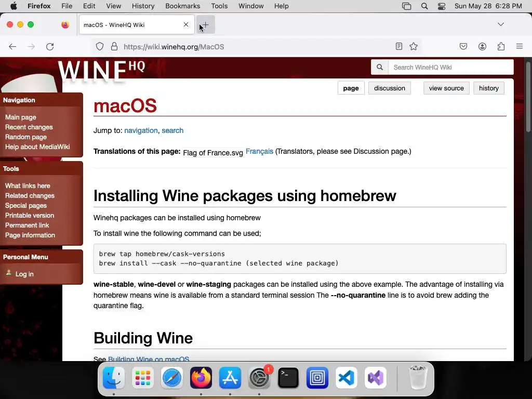Save page to Pocket
This screenshot has height=399, width=532.
point(463,46)
